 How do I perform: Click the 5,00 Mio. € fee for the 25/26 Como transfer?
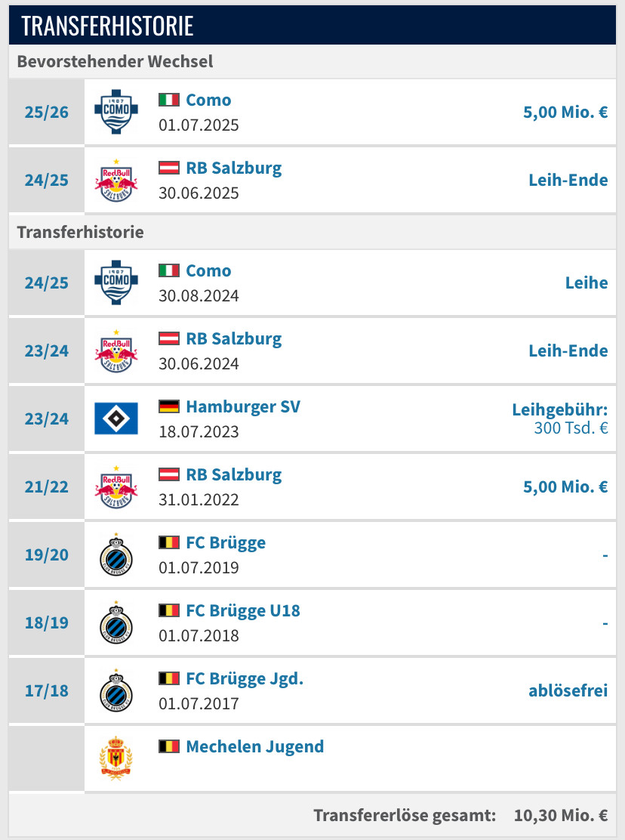coord(565,113)
